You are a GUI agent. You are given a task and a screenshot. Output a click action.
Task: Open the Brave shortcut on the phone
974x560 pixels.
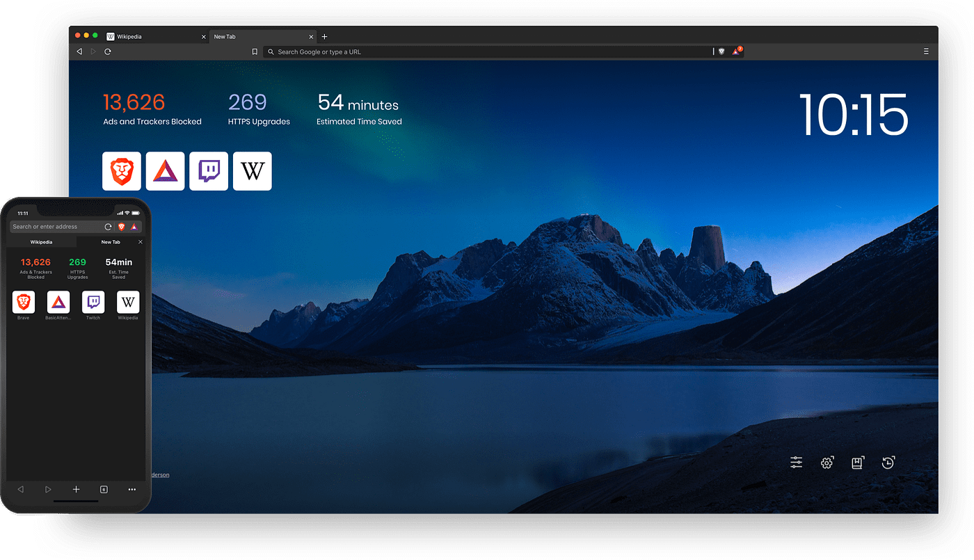[24, 305]
